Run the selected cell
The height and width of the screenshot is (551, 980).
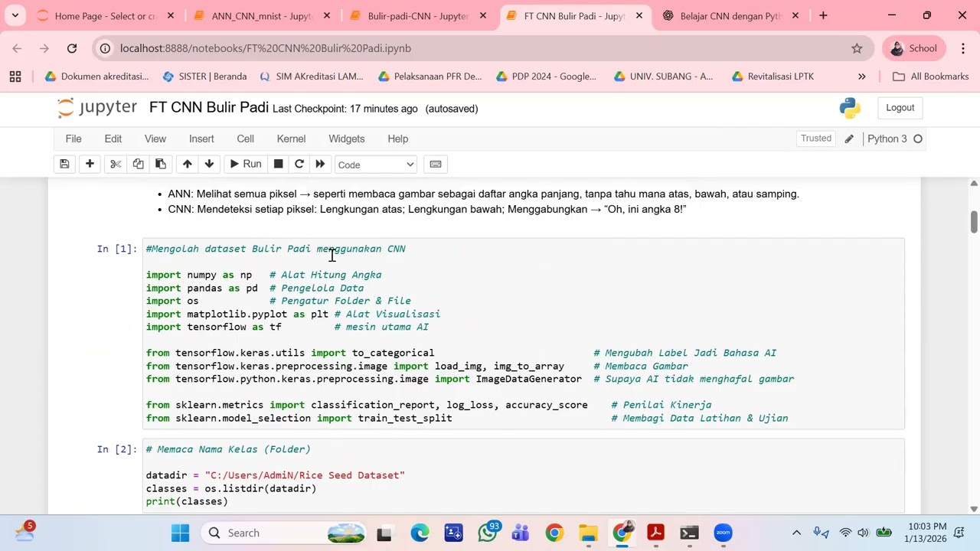point(246,165)
